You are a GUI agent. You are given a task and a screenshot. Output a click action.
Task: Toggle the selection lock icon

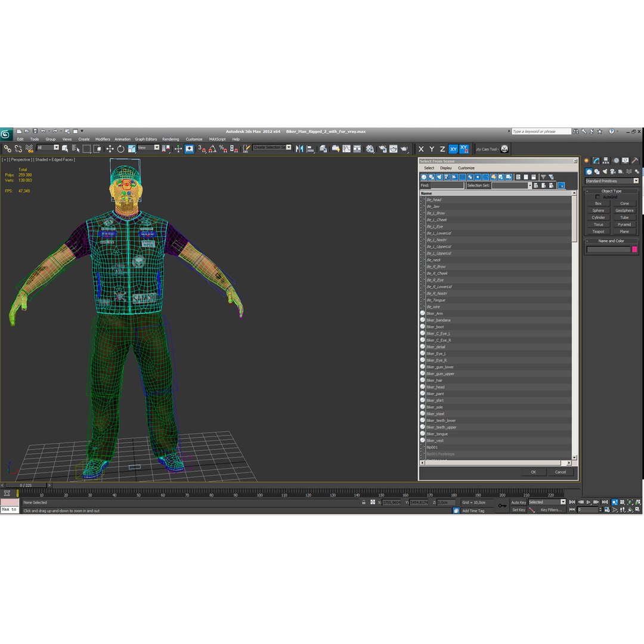(x=364, y=502)
